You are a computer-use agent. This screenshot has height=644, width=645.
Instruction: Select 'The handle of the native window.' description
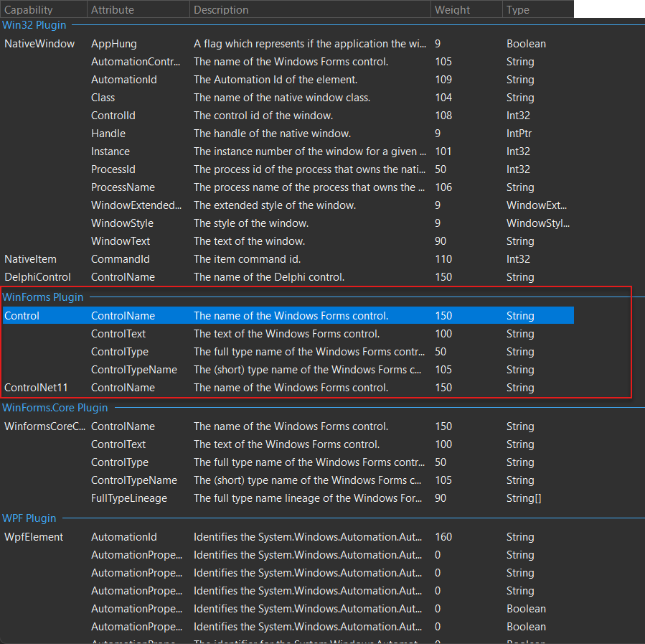coord(273,134)
